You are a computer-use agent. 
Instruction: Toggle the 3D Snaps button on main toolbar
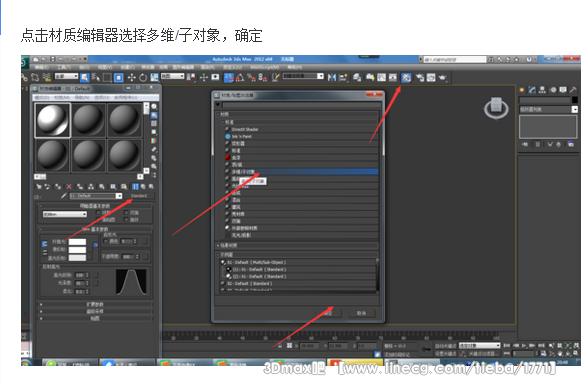(x=229, y=77)
